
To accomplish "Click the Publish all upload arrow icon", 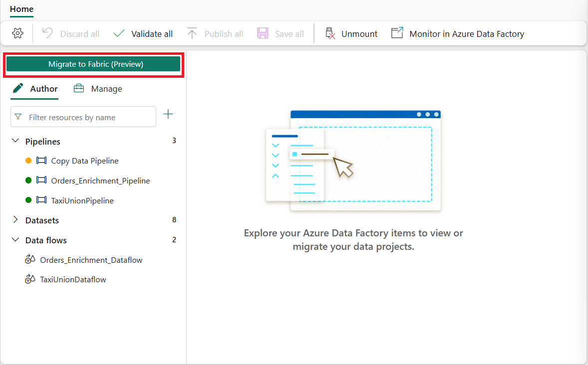I will [x=192, y=33].
